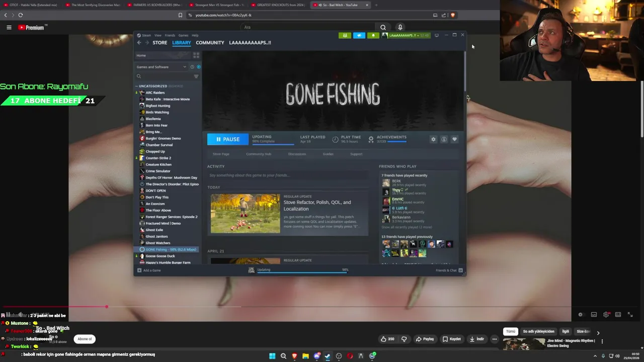This screenshot has height=362, width=644.
Task: Dislike the YouTube video
Action: pos(404,339)
